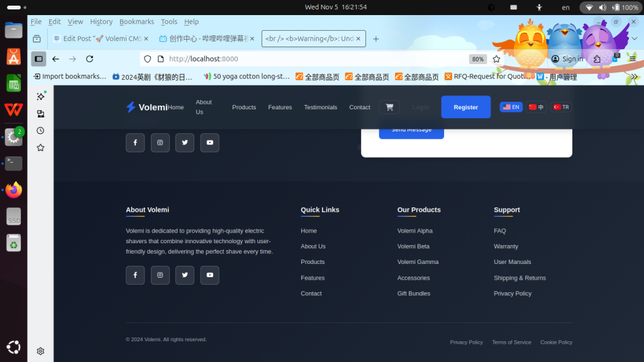Open History panel from Firefox sidebar

click(41, 131)
